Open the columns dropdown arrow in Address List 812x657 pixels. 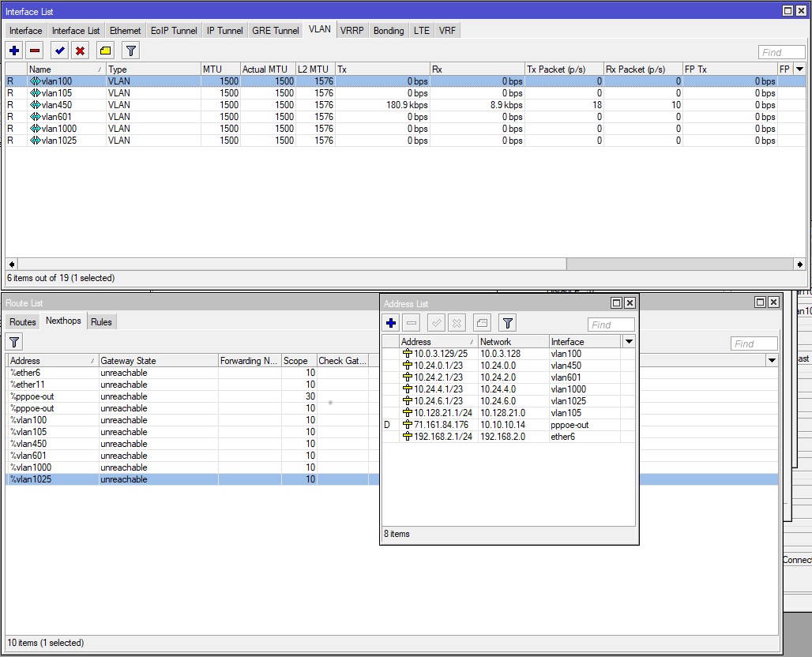[629, 342]
